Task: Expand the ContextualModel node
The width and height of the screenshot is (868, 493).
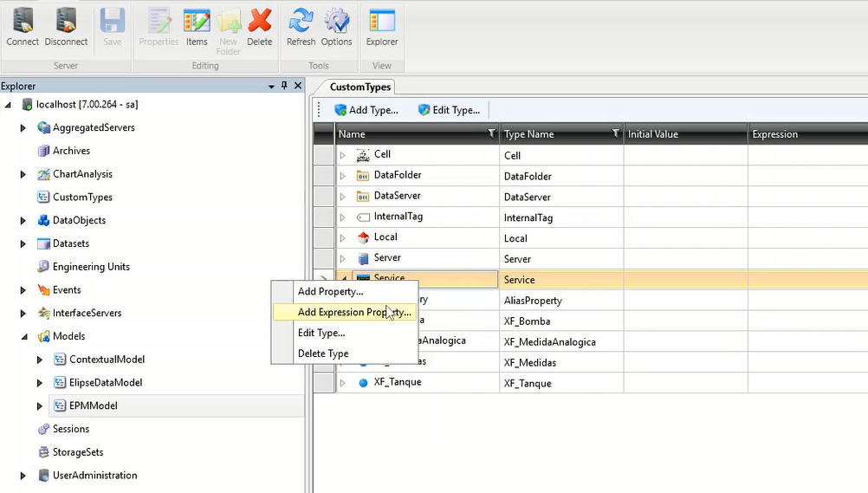Action: 39,360
